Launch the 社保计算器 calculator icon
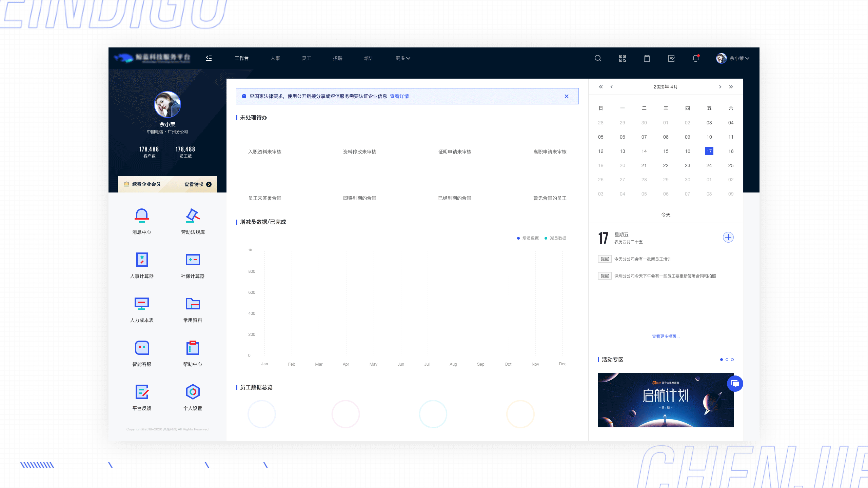The height and width of the screenshot is (488, 868). point(193,260)
